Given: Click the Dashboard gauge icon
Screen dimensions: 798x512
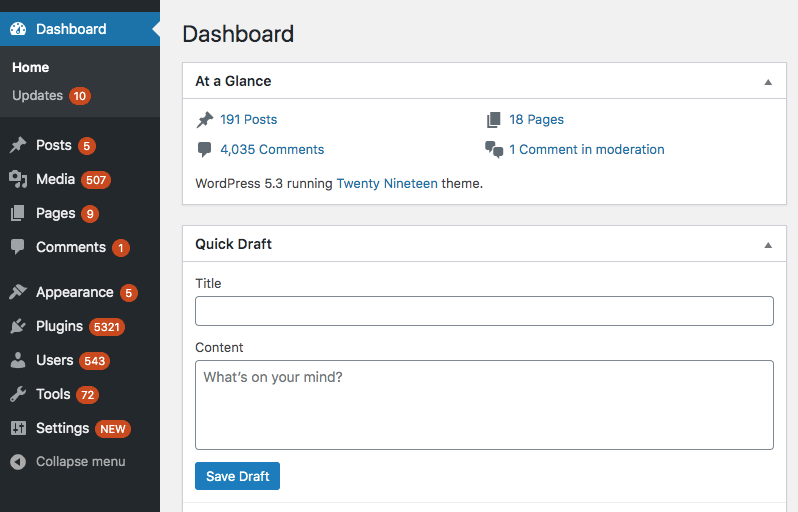Looking at the screenshot, I should pos(18,29).
